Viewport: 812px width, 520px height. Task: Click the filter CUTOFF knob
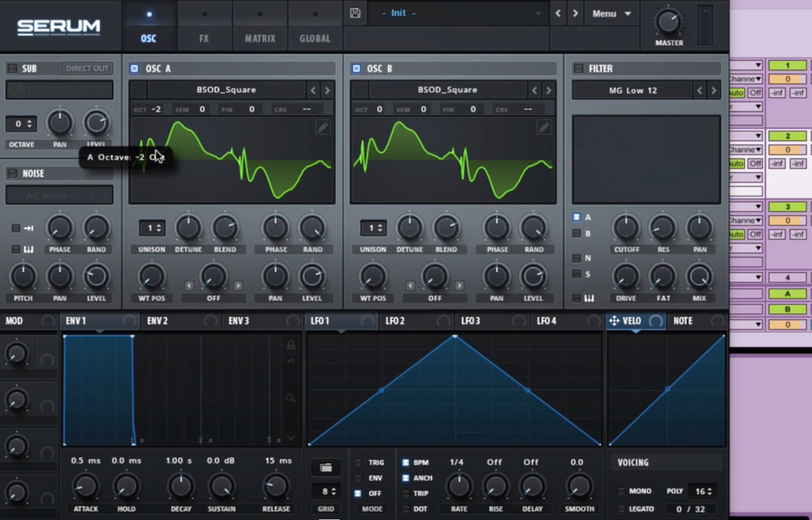pyautogui.click(x=626, y=228)
